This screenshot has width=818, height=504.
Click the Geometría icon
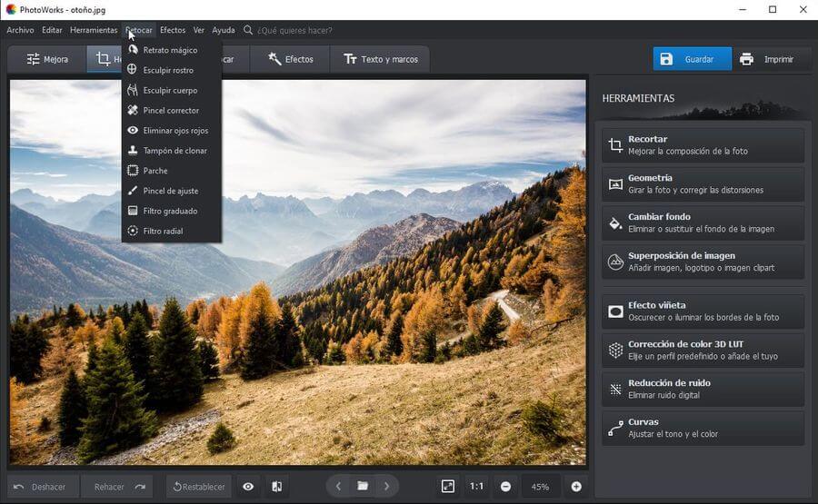tap(615, 184)
